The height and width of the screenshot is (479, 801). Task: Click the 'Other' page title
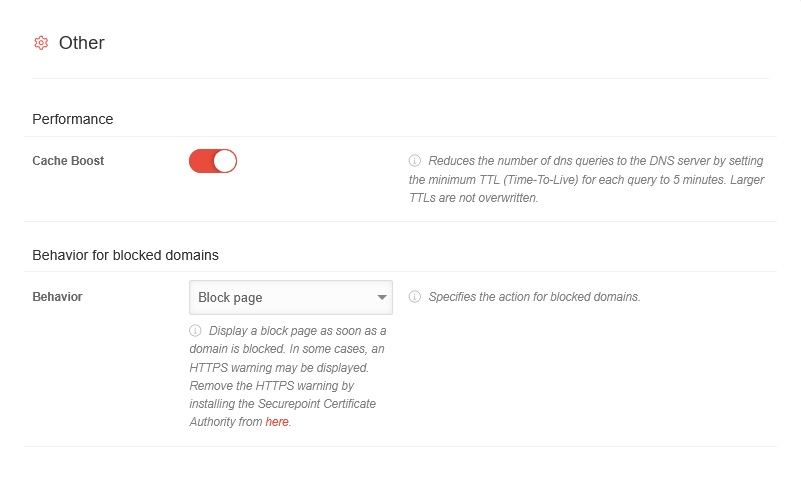(x=82, y=43)
